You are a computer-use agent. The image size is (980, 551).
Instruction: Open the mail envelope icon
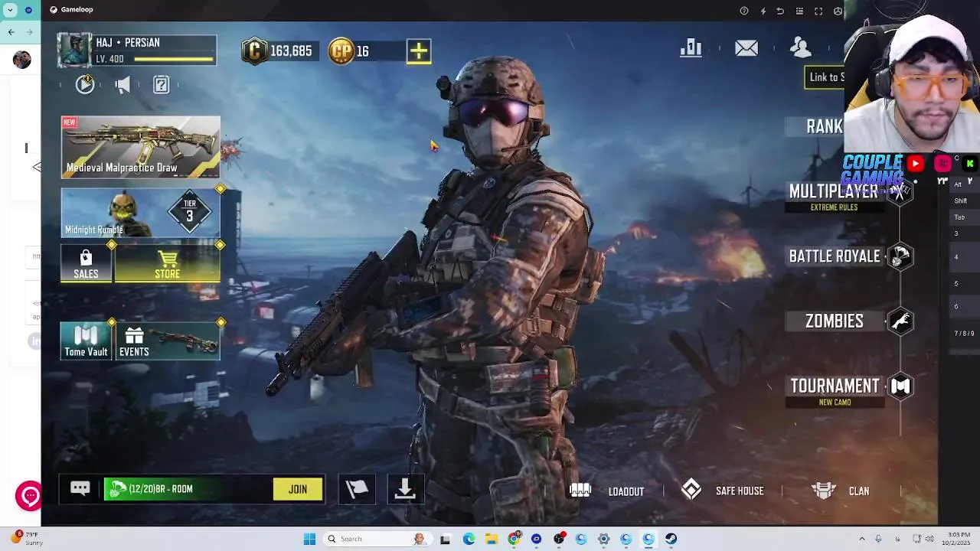click(746, 48)
